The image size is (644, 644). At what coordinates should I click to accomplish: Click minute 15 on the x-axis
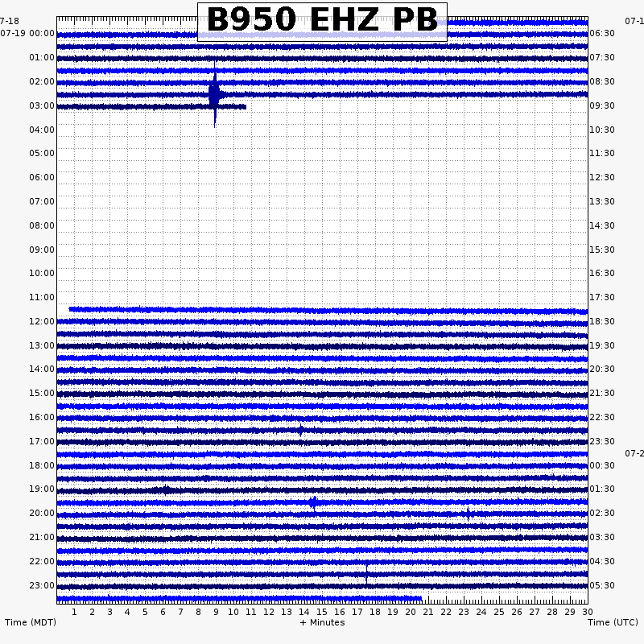322,612
